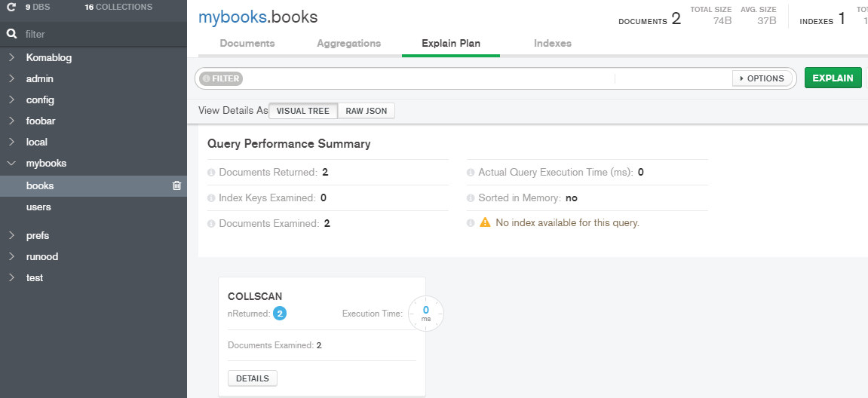
Task: Click the yellow no-index warning icon
Action: 485,222
